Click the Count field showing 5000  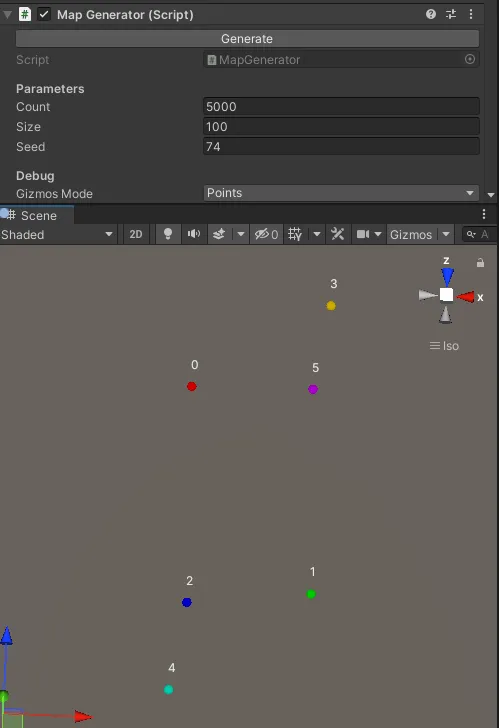pyautogui.click(x=341, y=106)
